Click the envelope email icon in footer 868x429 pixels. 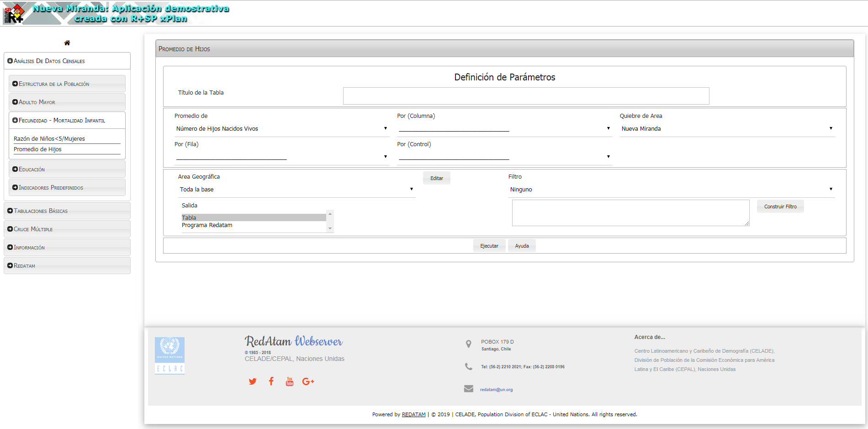tap(469, 389)
